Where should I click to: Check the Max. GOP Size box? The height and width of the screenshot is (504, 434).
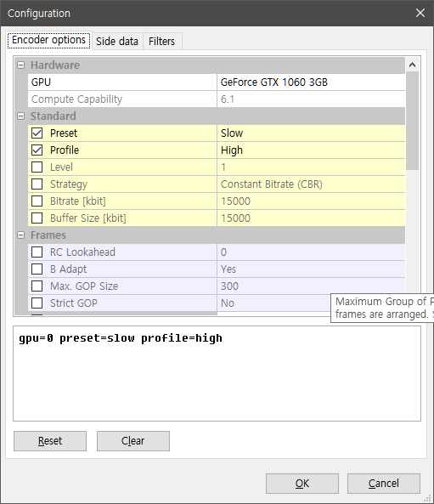click(37, 286)
